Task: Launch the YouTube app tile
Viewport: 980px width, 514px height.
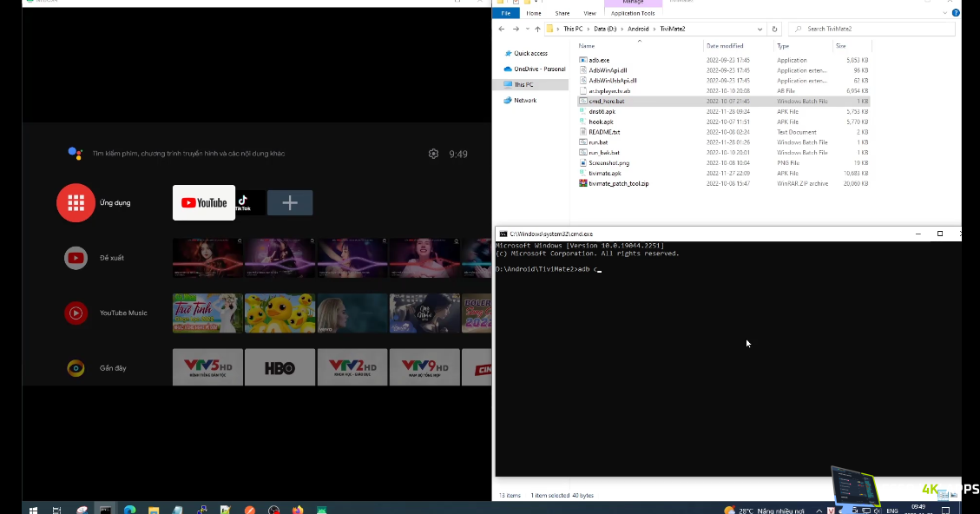Action: [x=204, y=202]
